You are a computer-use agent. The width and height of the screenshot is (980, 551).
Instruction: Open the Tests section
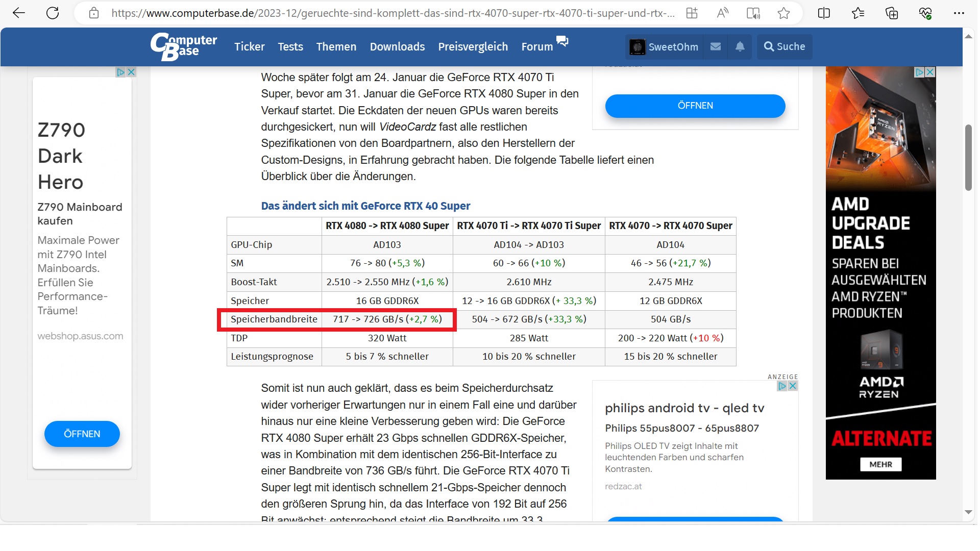pos(290,47)
